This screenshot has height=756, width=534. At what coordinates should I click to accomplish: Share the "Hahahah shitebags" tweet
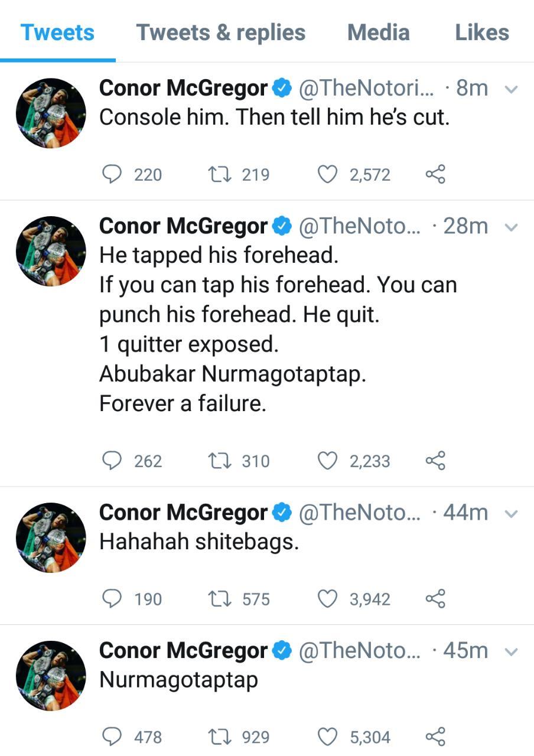coord(435,599)
